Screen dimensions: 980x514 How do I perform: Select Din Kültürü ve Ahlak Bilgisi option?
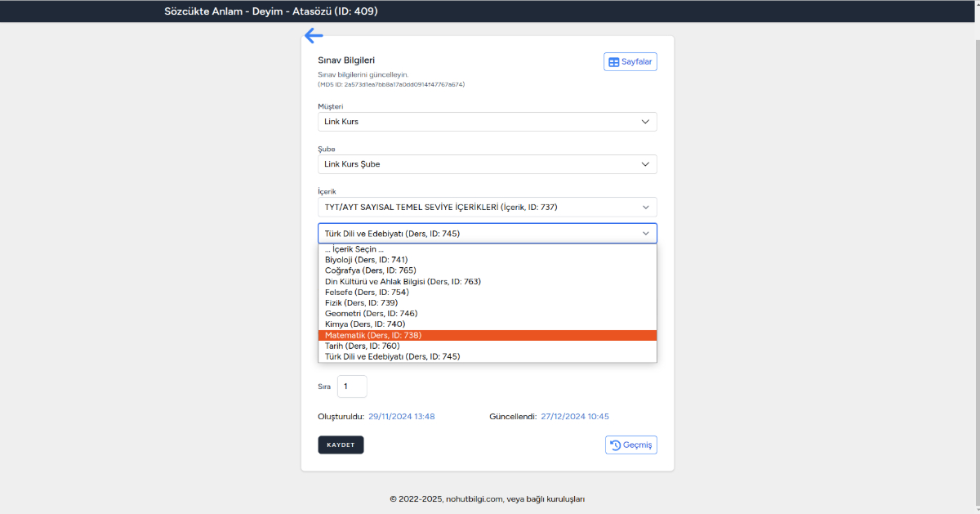pyautogui.click(x=403, y=281)
